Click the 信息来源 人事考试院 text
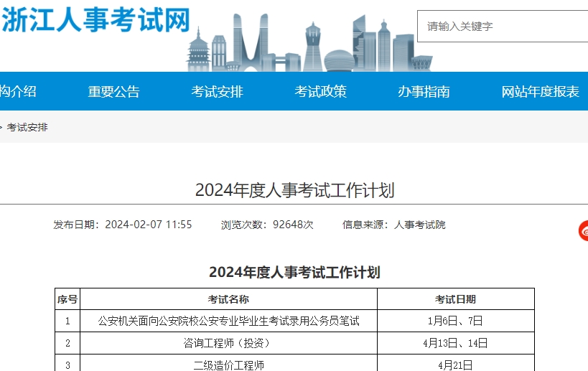Viewport: 588px width, 371px height. (394, 225)
